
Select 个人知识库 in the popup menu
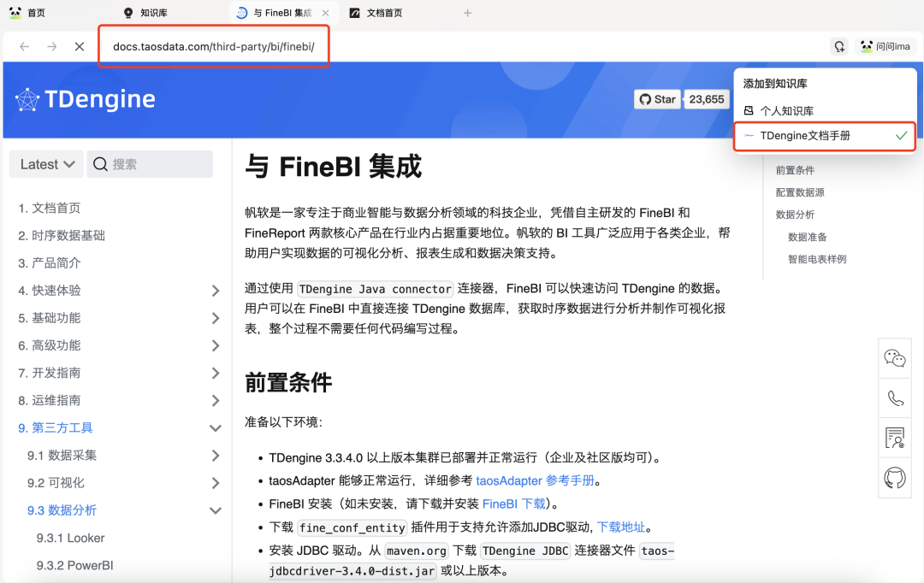825,111
